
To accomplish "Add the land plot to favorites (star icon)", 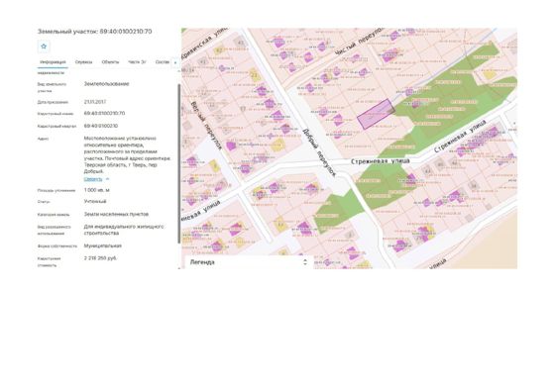I will click(44, 47).
